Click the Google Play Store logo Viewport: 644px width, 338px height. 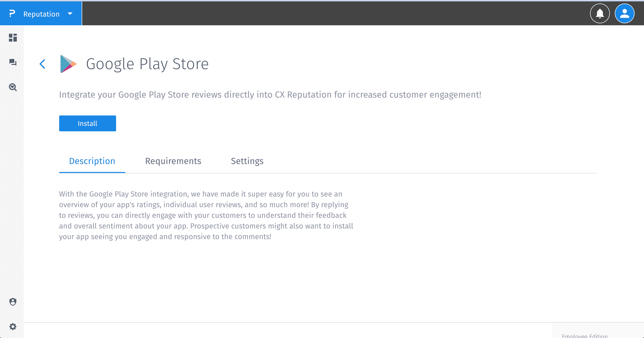pyautogui.click(x=68, y=64)
